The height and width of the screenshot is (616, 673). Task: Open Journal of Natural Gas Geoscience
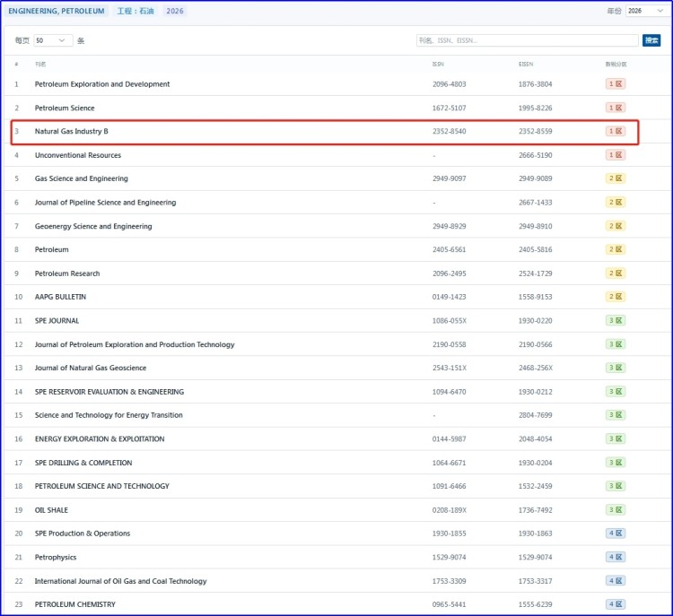91,369
